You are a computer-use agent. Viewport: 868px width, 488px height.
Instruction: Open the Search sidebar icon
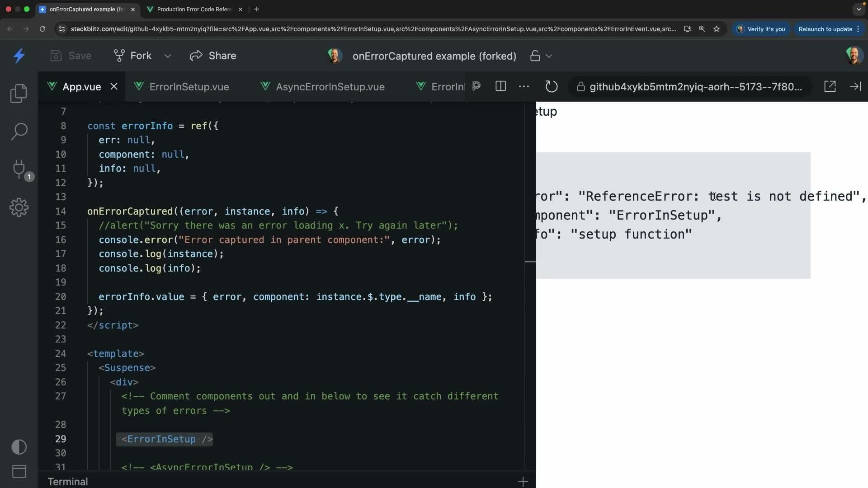(x=19, y=131)
